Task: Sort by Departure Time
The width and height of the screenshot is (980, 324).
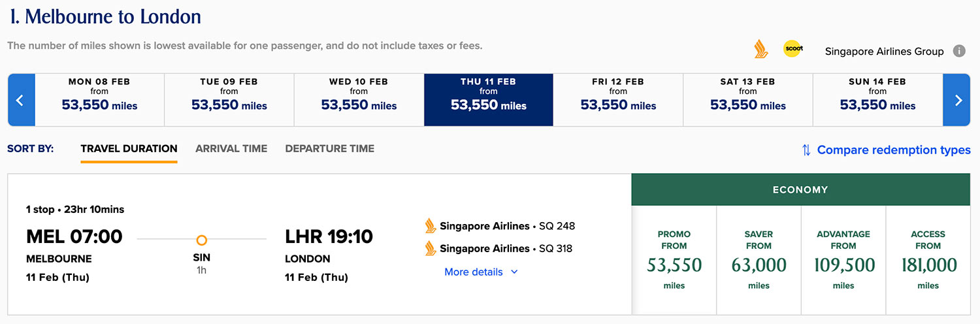Action: coord(330,149)
